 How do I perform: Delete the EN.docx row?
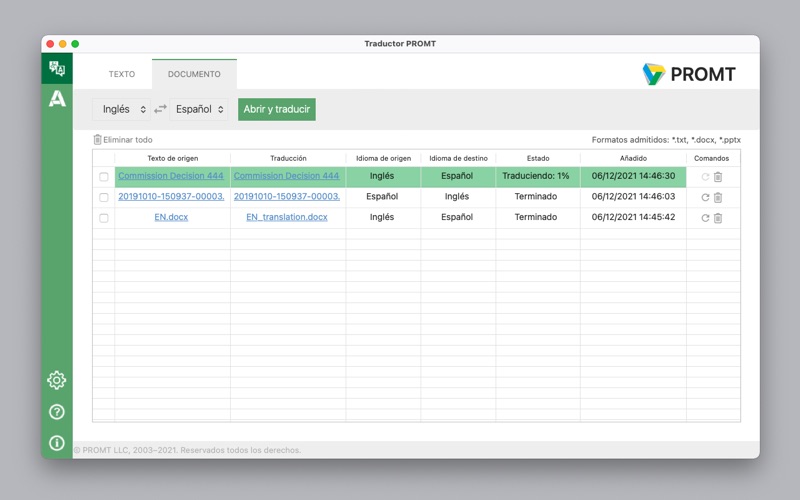coord(718,218)
